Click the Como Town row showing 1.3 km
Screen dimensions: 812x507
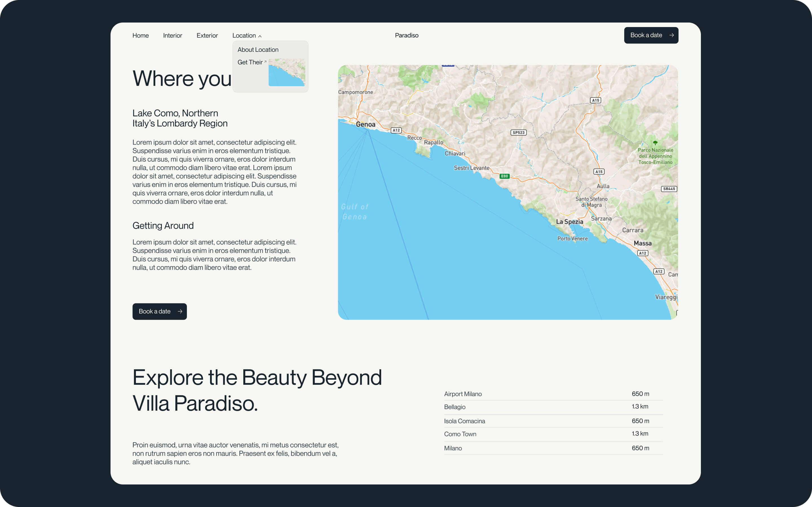click(553, 434)
